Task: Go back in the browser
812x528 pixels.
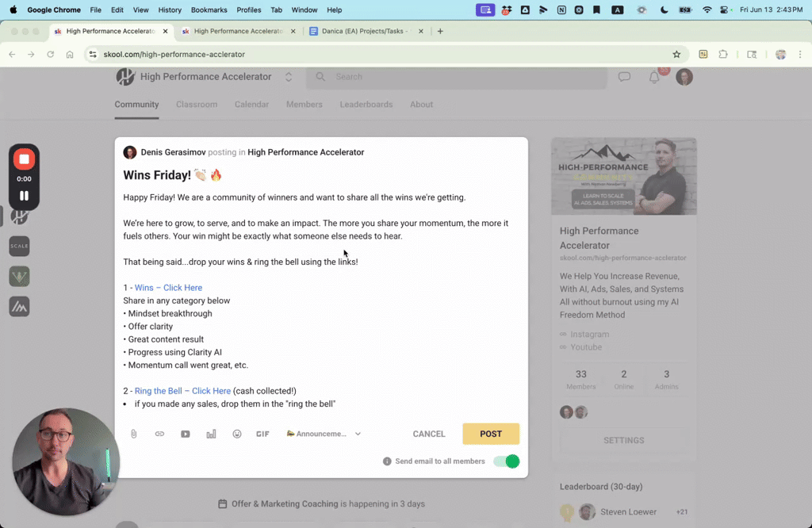Action: [x=12, y=55]
